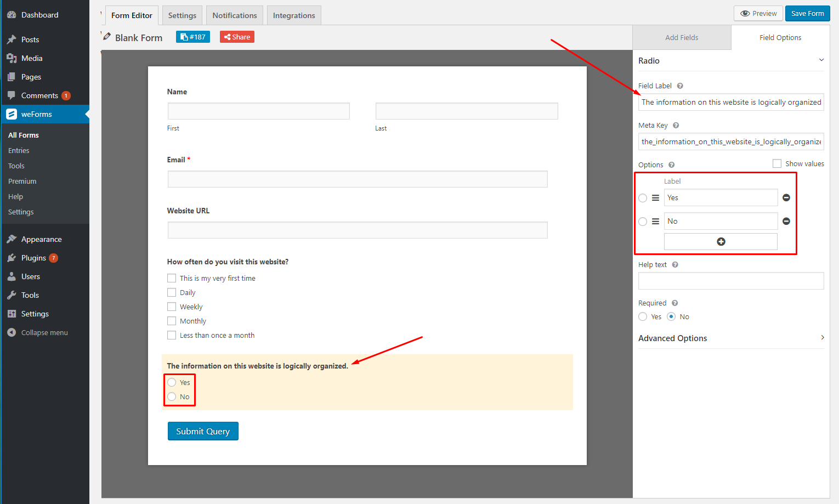Click the Settings sliders icon in sidebar
Viewport: 839px width, 504px height.
coord(12,314)
